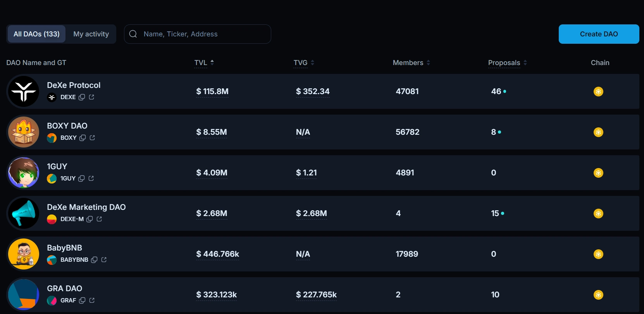This screenshot has height=314, width=644.
Task: Click the BNB chain icon for DeXe Protocol
Action: [598, 92]
